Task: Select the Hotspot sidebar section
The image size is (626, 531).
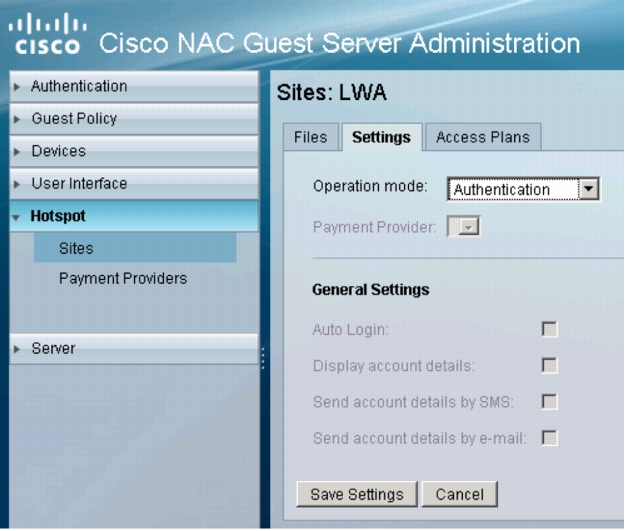Action: pyautogui.click(x=134, y=216)
